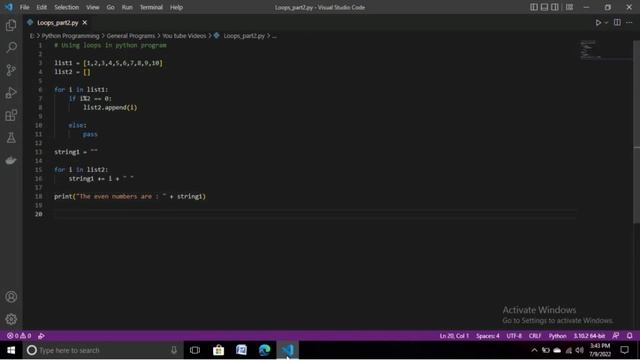Viewport: 640px width, 360px height.
Task: Change indentation via Spaces: 4
Action: (488, 336)
